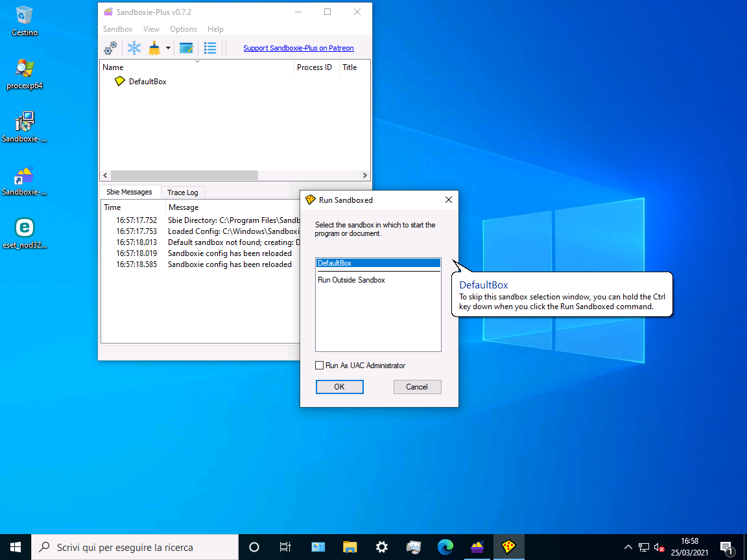The height and width of the screenshot is (560, 747).
Task: Show hidden tray icons chevron
Action: [x=628, y=547]
